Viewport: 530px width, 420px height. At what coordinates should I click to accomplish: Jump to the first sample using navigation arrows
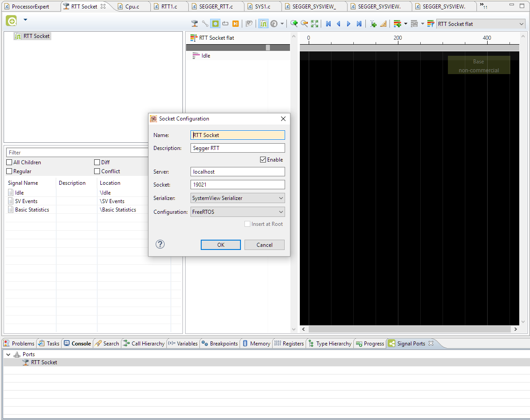coord(328,23)
